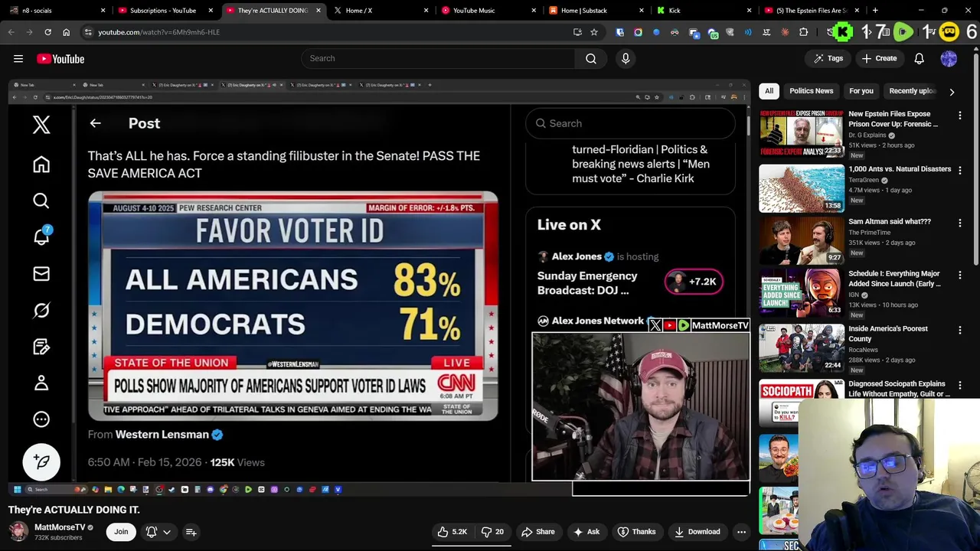Viewport: 980px width, 551px height.
Task: Click the X logo in video's sidebar
Action: click(41, 125)
